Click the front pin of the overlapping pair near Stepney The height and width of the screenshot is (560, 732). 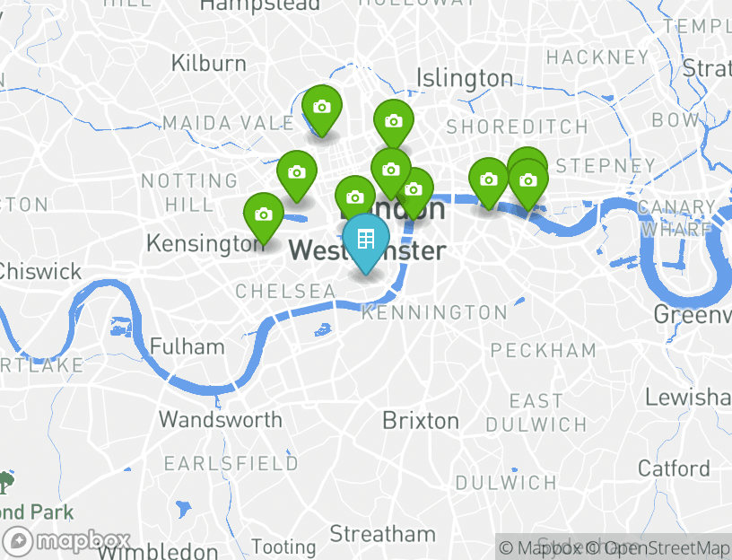click(528, 181)
